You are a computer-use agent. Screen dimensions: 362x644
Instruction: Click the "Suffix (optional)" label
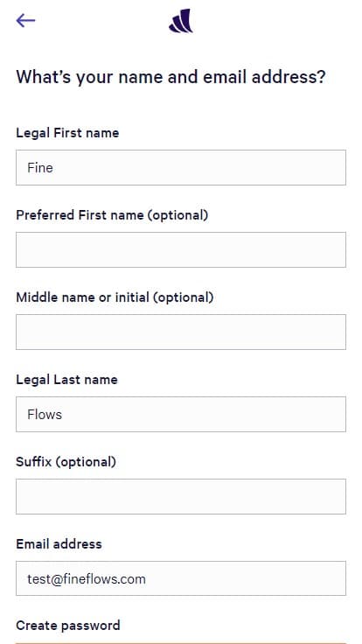[66, 462]
